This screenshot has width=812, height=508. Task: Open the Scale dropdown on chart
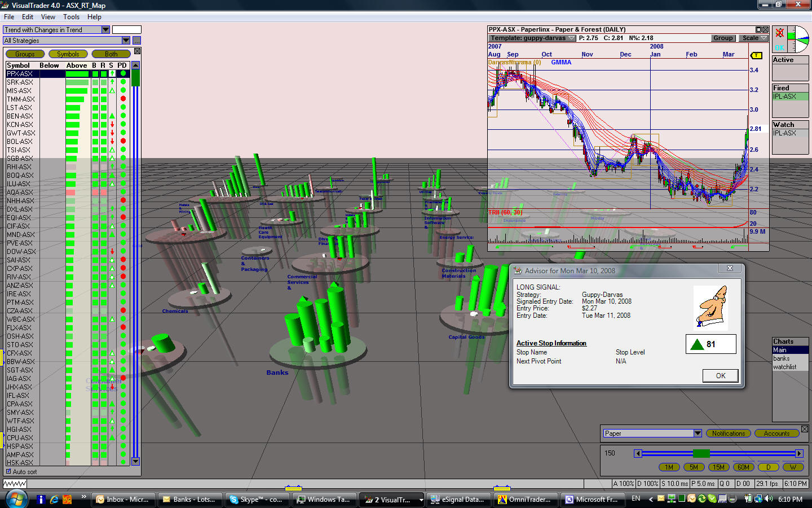point(754,38)
